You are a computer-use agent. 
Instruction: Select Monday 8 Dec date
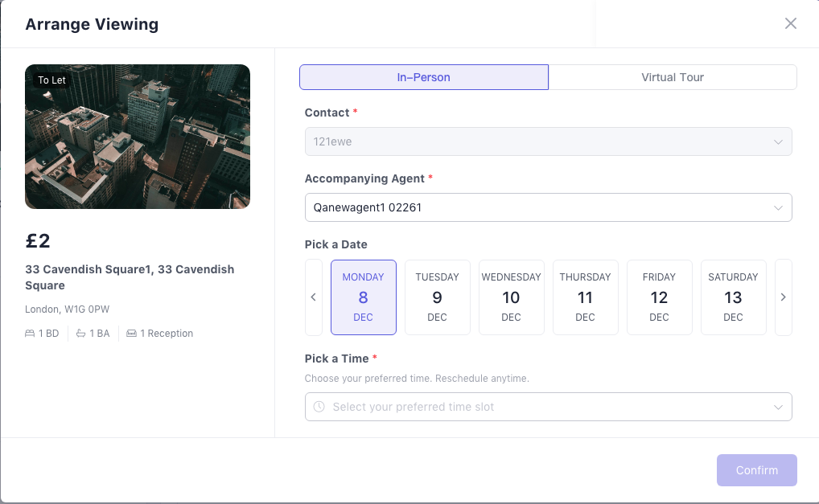[363, 297]
